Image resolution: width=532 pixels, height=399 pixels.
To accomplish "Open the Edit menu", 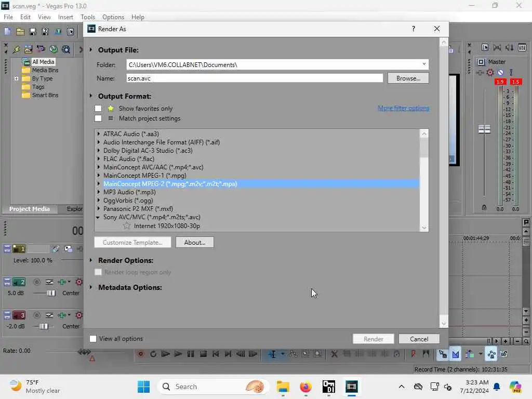I will point(25,17).
